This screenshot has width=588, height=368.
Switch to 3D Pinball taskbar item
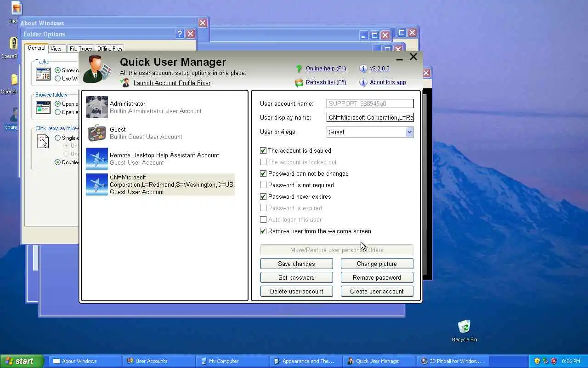click(452, 361)
